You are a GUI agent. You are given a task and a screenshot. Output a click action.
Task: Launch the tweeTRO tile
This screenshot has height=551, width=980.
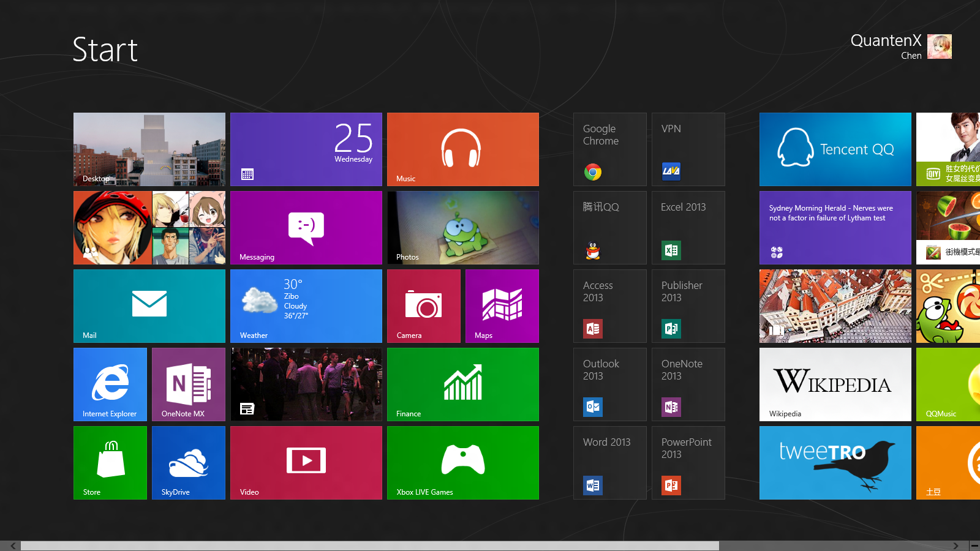(x=835, y=463)
